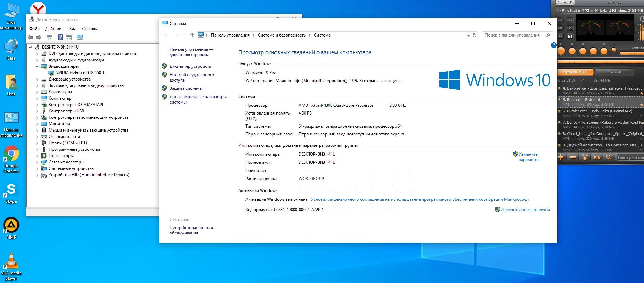Click Центр безопасности и обслуживания link
This screenshot has height=283, width=644.
tap(191, 230)
